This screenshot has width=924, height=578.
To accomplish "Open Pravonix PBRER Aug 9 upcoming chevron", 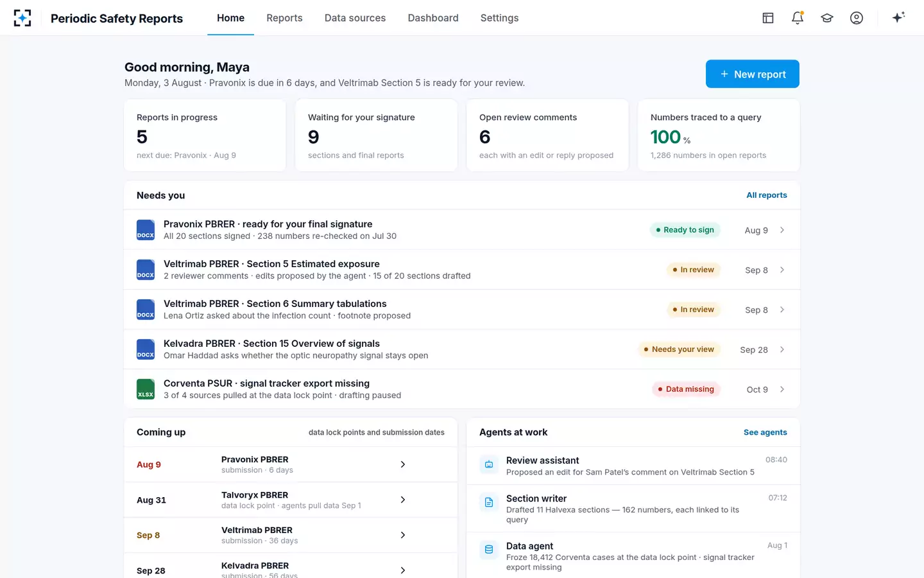I will 403,464.
